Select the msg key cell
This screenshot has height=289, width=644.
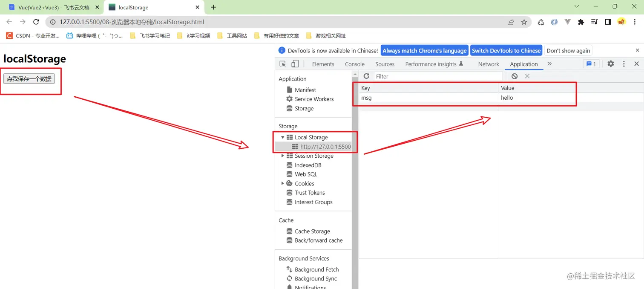429,98
